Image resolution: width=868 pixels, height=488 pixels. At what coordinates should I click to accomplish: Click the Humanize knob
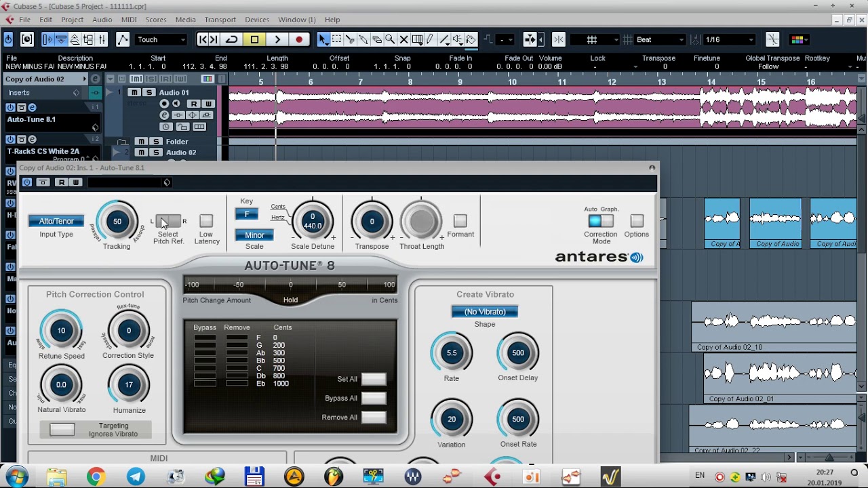pyautogui.click(x=129, y=385)
